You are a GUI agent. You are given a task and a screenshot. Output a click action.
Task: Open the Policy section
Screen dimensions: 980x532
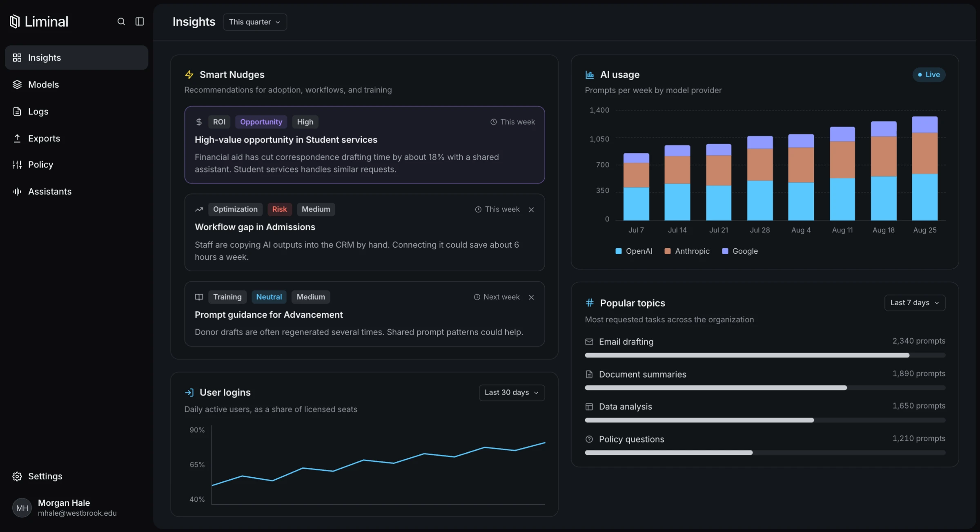coord(76,165)
